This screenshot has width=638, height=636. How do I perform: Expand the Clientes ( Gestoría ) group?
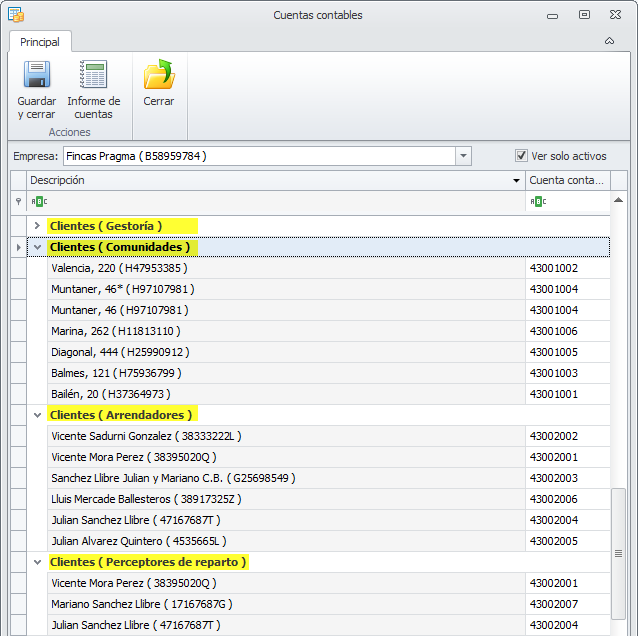pyautogui.click(x=38, y=226)
